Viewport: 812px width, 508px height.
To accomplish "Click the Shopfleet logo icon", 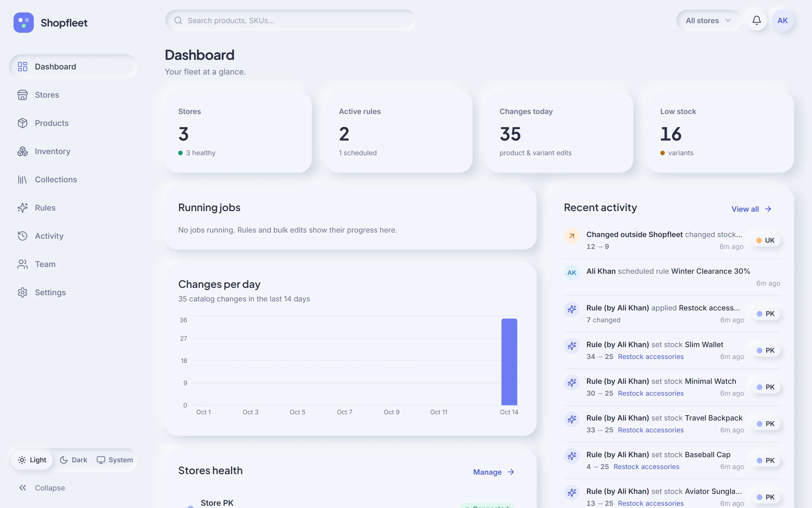I will point(23,23).
